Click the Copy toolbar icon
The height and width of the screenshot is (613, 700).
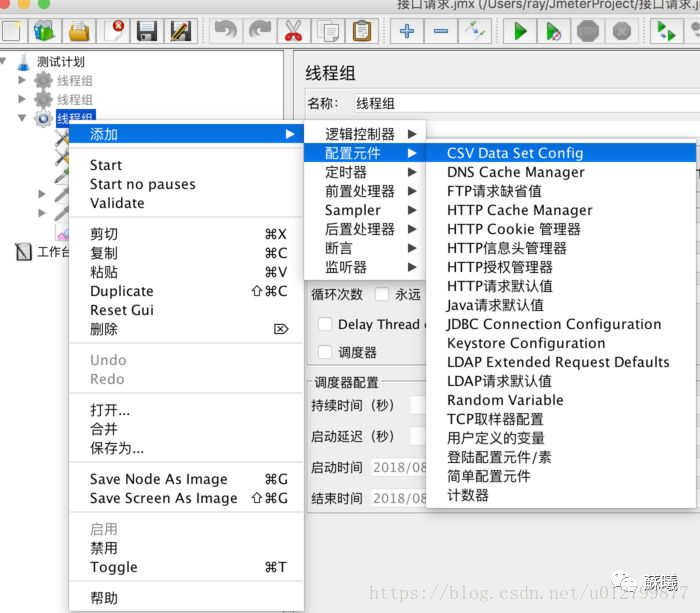tap(328, 31)
